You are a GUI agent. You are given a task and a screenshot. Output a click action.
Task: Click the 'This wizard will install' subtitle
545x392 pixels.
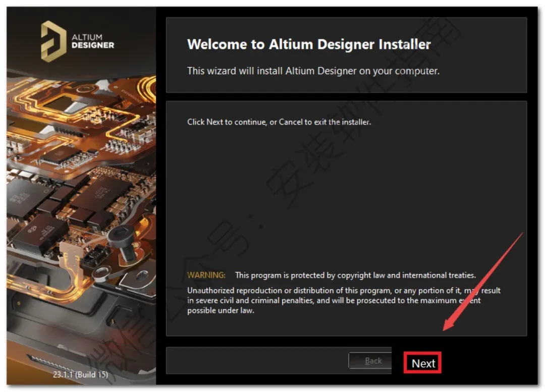pyautogui.click(x=313, y=71)
